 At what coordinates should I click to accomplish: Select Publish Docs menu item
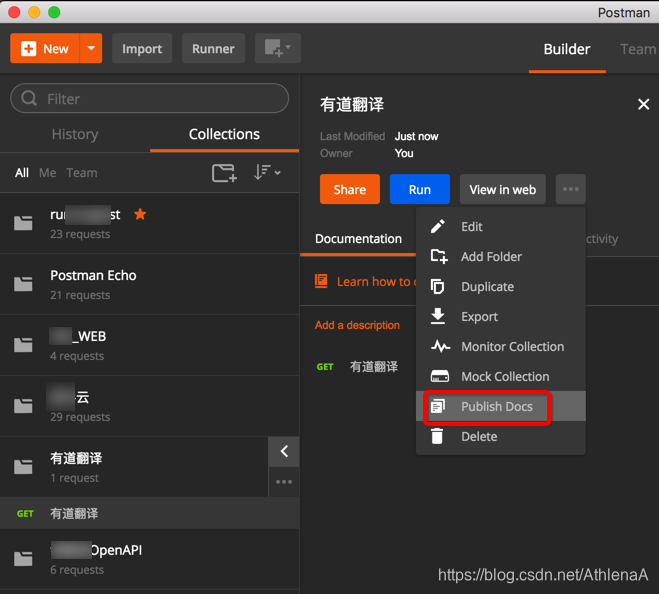pyautogui.click(x=501, y=406)
